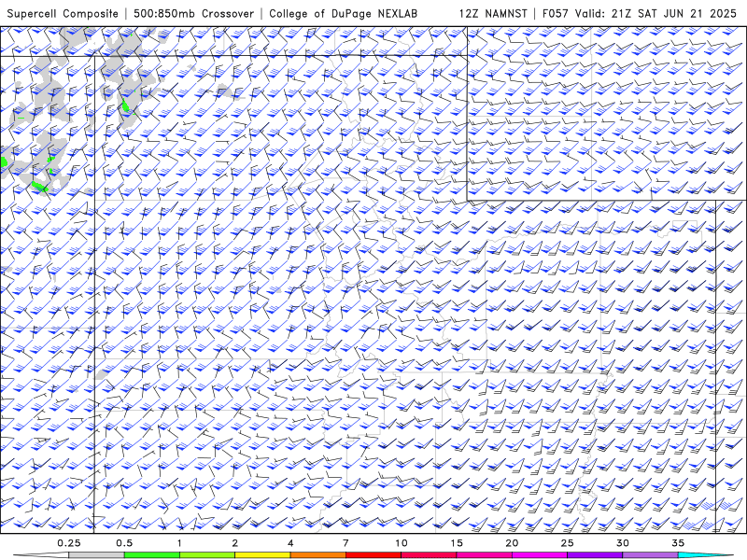Click the orange swatch between 4 and 7
Image resolution: width=747 pixels, height=560 pixels.
317,555
